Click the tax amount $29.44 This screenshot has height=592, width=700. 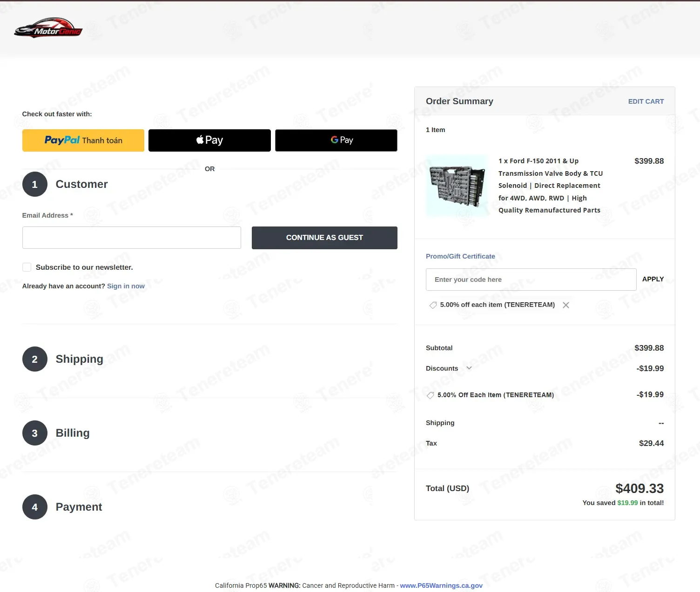(652, 443)
